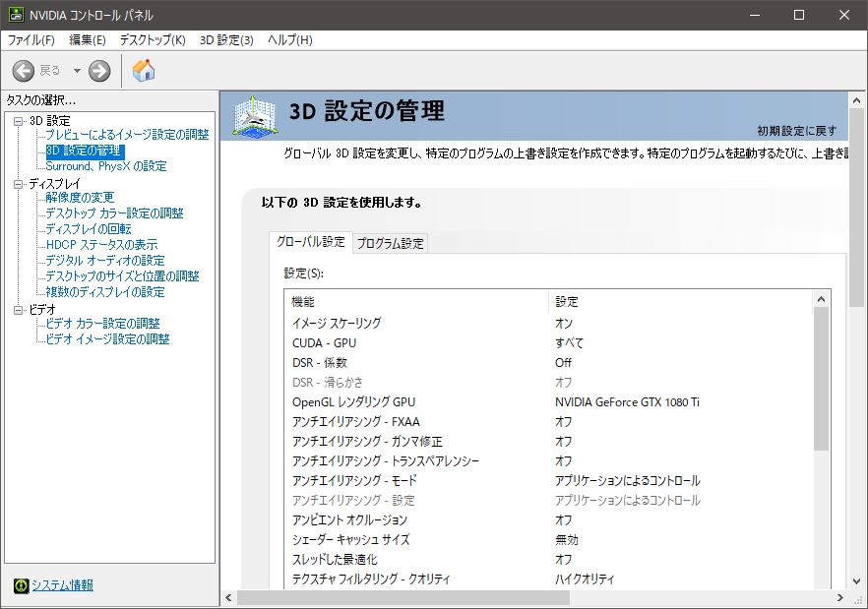Viewport: 868px width, 609px height.
Task: Click the システム情報 icon
Action: click(21, 585)
